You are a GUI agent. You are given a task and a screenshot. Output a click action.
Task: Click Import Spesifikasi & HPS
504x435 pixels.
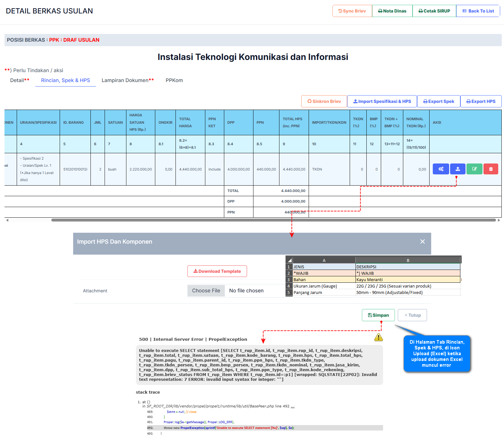click(382, 101)
